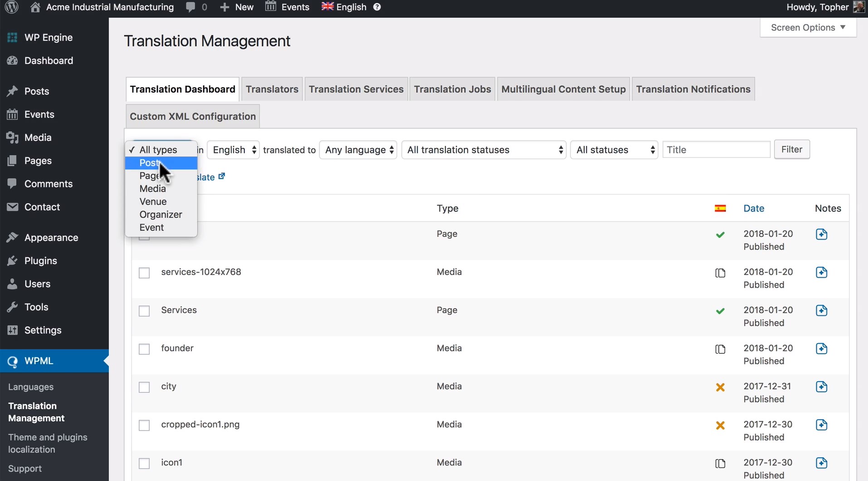This screenshot has height=481, width=868.
Task: Tick the checkbox next to founder
Action: coord(144,349)
